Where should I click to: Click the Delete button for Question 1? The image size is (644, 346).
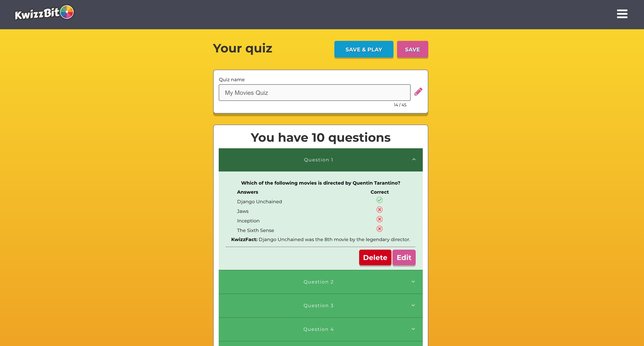tap(375, 257)
